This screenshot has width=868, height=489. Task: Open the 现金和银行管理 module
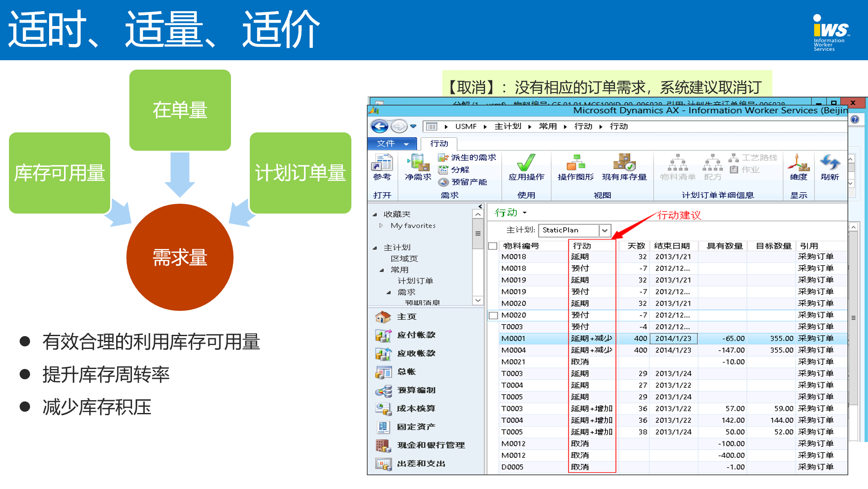pos(420,445)
